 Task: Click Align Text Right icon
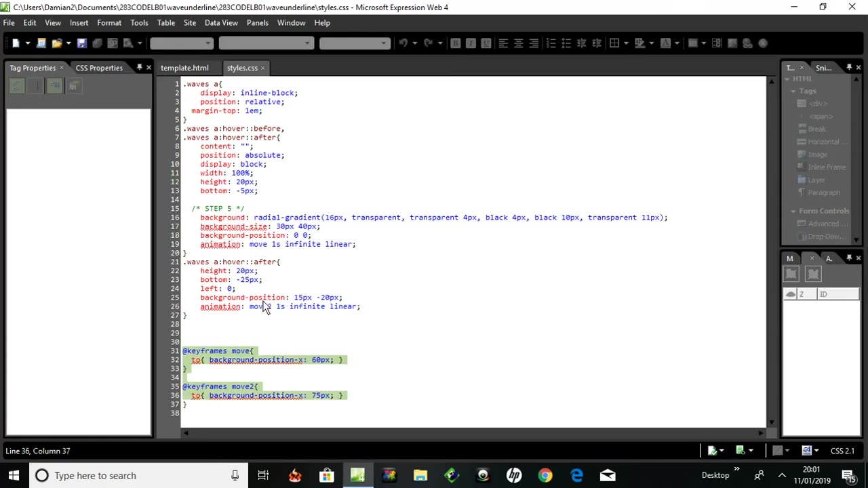click(x=534, y=43)
